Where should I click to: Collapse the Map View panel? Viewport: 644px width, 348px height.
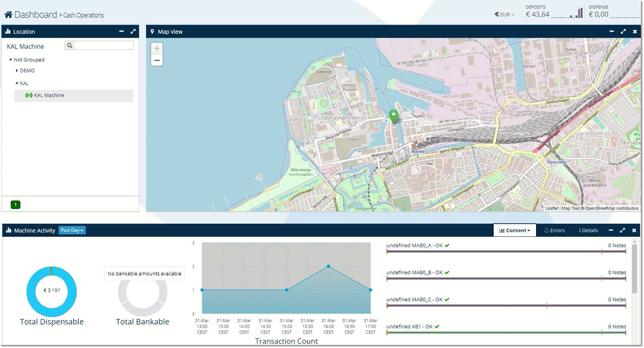pos(612,32)
